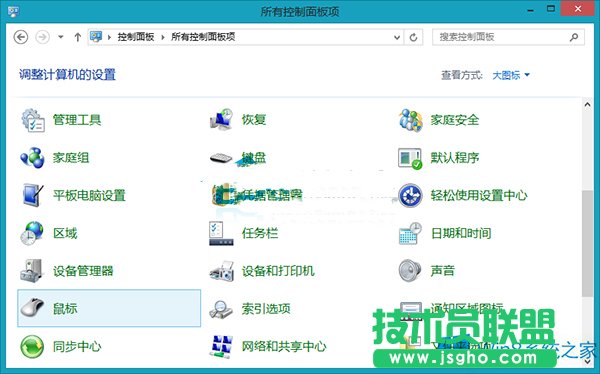Image resolution: width=600 pixels, height=374 pixels.
Task: Click the 设备管理器 label
Action: tap(83, 271)
